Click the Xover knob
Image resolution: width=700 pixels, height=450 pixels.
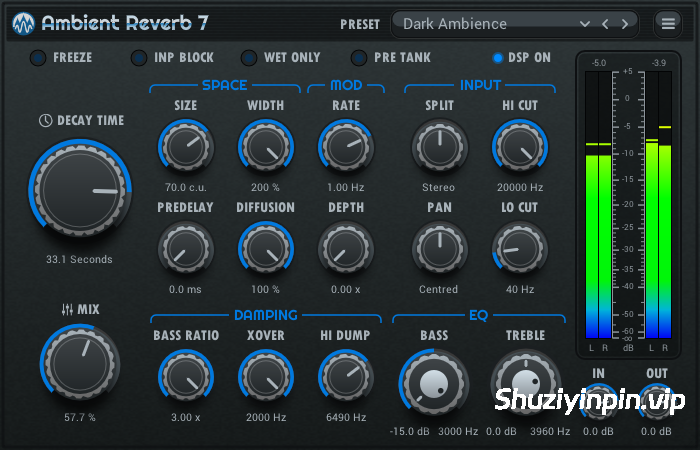[x=266, y=377]
